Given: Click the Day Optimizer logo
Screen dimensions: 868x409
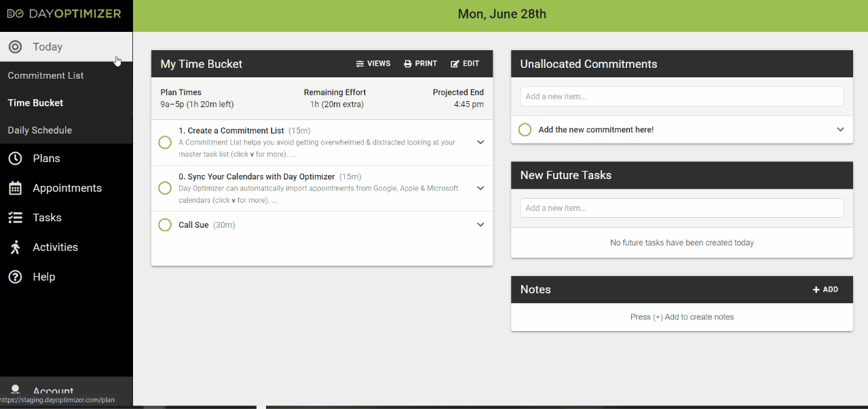Looking at the screenshot, I should (x=64, y=14).
